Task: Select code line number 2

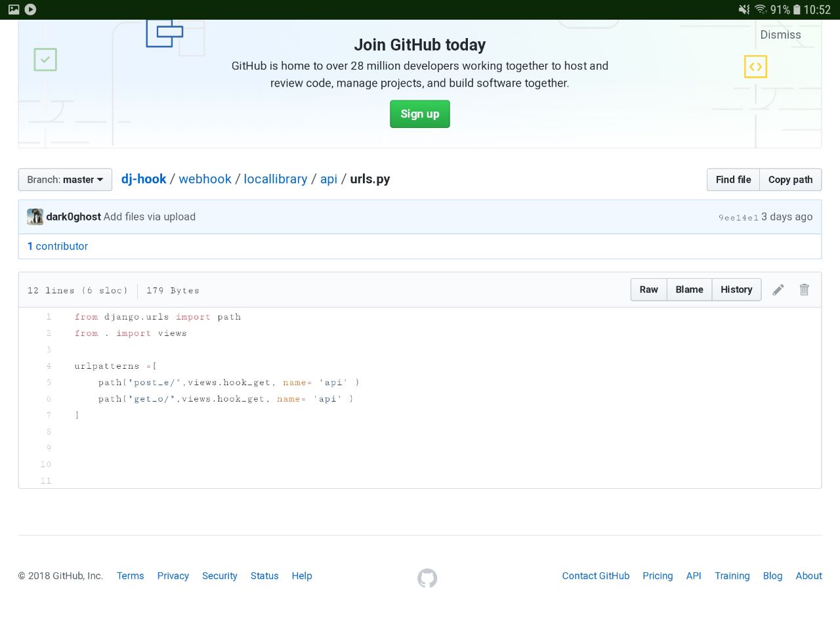Action: click(x=49, y=333)
